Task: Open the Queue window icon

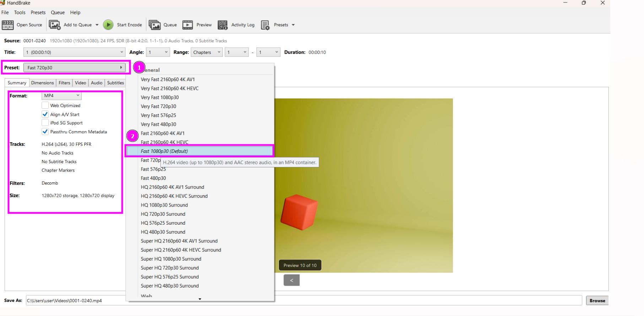Action: (155, 25)
